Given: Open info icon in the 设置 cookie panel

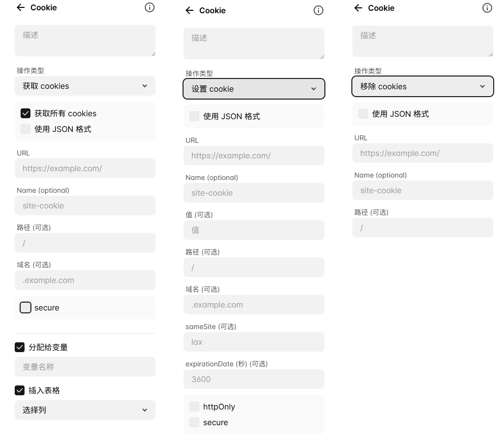Looking at the screenshot, I should tap(318, 10).
